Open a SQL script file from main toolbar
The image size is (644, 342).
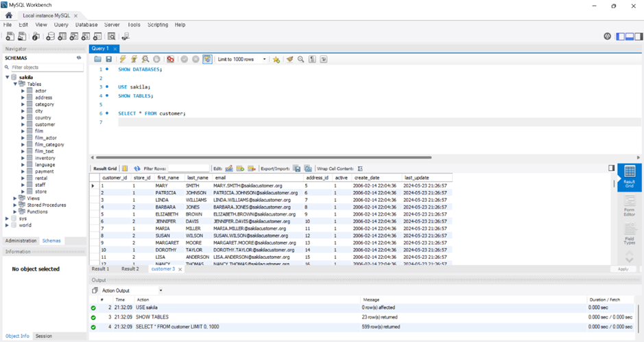pyautogui.click(x=22, y=36)
